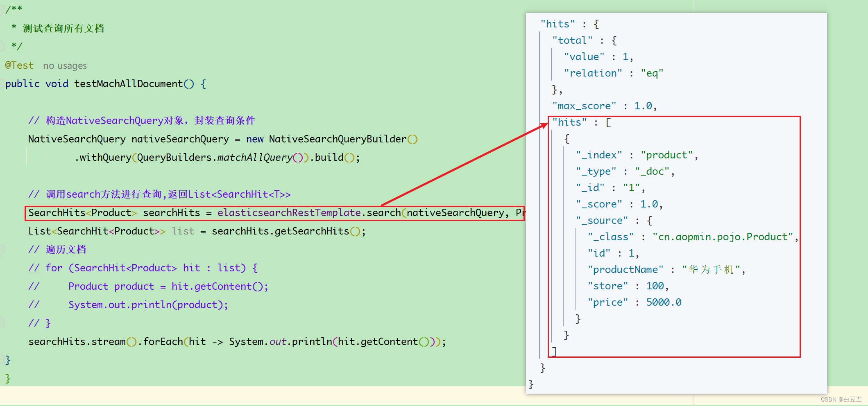Click the "void" return type keyword
This screenshot has width=868, height=406.
pos(57,84)
